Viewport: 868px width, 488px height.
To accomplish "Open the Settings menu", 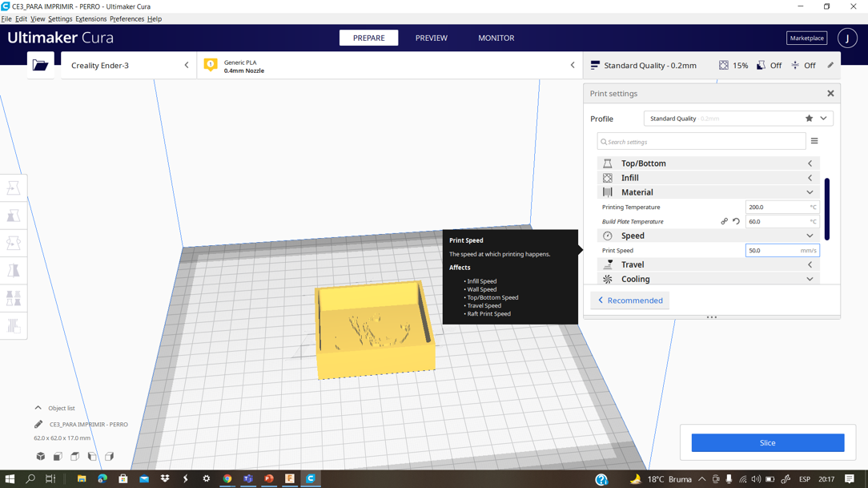I will point(60,19).
